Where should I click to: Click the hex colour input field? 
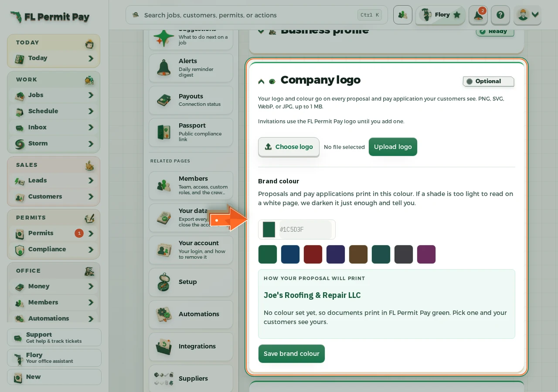point(305,230)
